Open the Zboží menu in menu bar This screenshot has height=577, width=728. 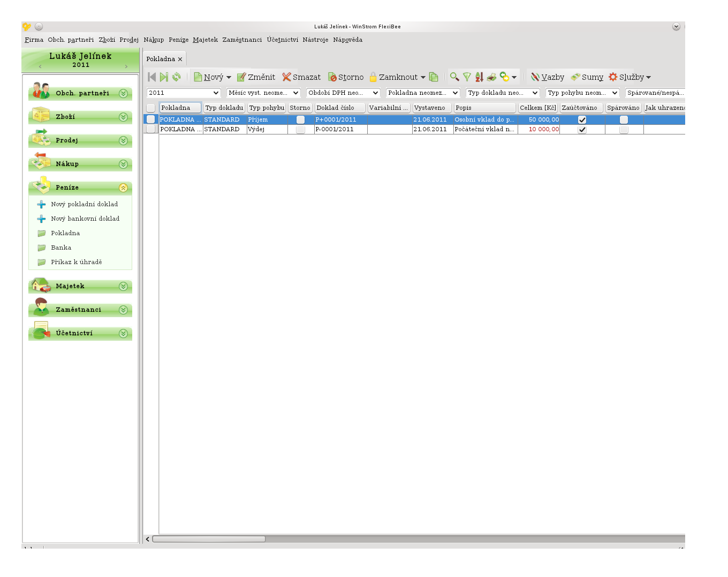[107, 40]
